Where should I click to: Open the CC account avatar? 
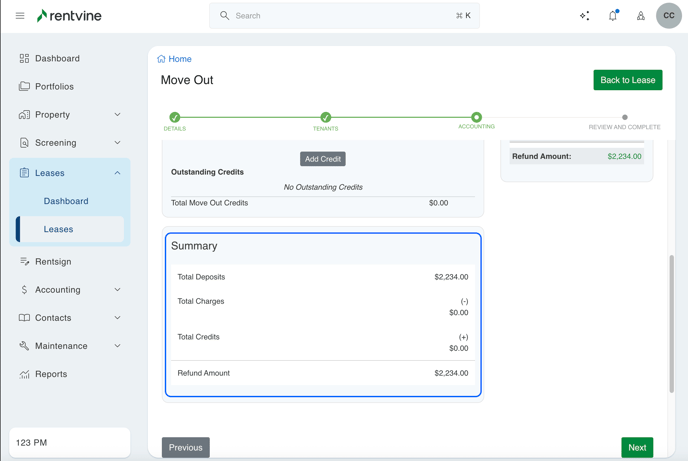coord(669,16)
